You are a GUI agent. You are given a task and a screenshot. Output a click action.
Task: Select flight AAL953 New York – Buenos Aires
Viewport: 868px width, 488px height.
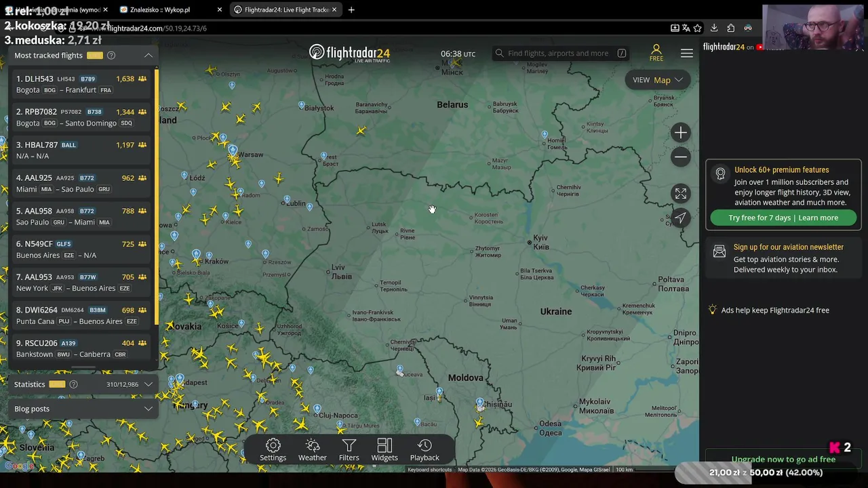[82, 283]
